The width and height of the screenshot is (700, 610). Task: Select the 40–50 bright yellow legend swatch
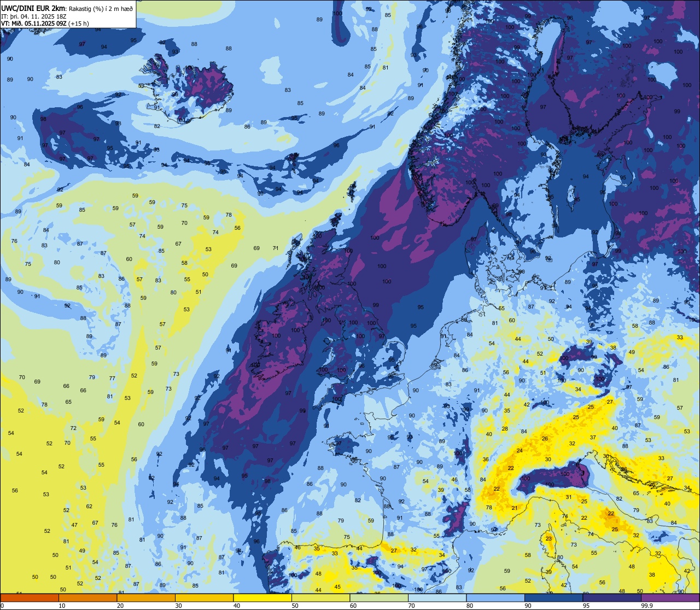[262, 598]
